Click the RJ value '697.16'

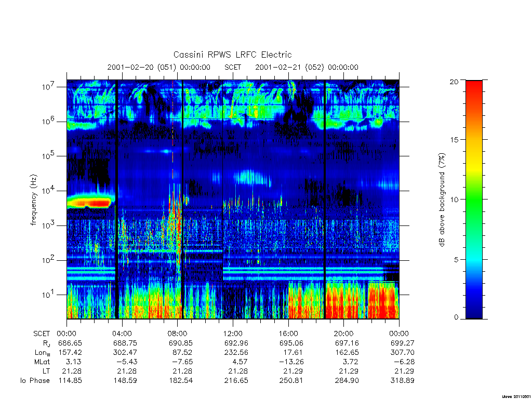[347, 343]
